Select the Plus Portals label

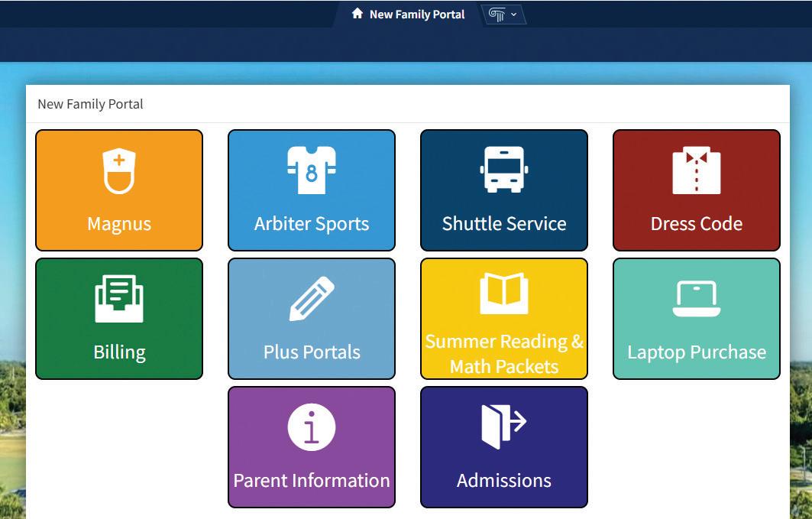click(x=312, y=352)
